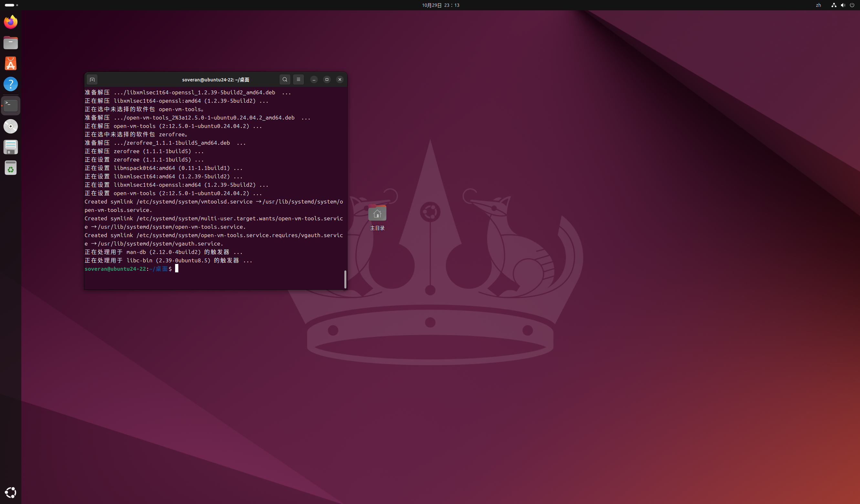Click the terminal's vertical scrollbar
This screenshot has height=504, width=860.
pos(345,279)
